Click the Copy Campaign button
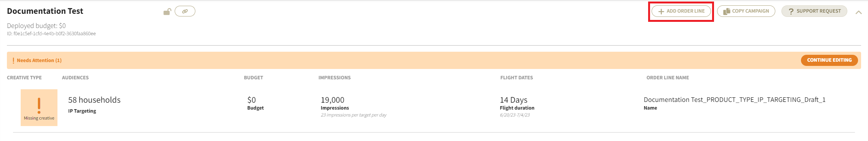 [x=746, y=11]
